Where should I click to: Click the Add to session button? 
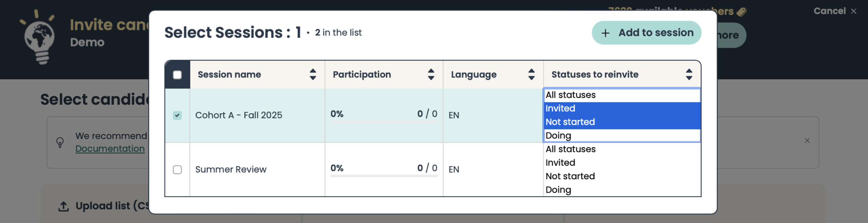click(646, 33)
